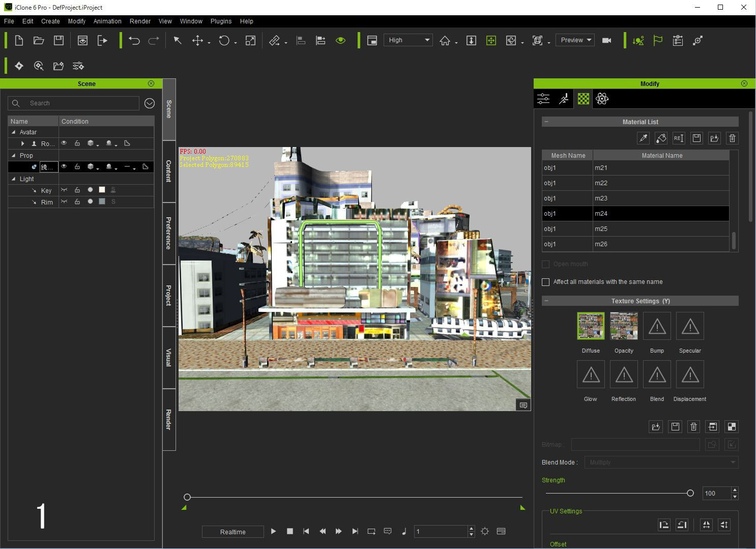Open the Preview mode dropdown
Image resolution: width=756 pixels, height=549 pixels.
[575, 40]
